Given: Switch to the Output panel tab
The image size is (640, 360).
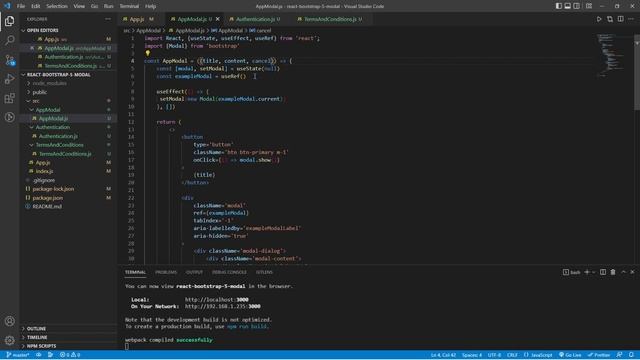Looking at the screenshot, I should [x=194, y=272].
